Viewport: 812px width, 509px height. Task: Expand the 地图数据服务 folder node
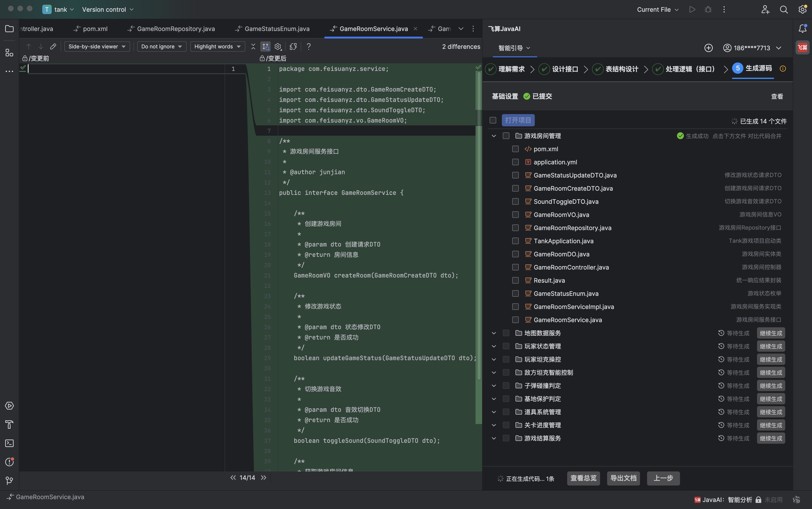494,333
